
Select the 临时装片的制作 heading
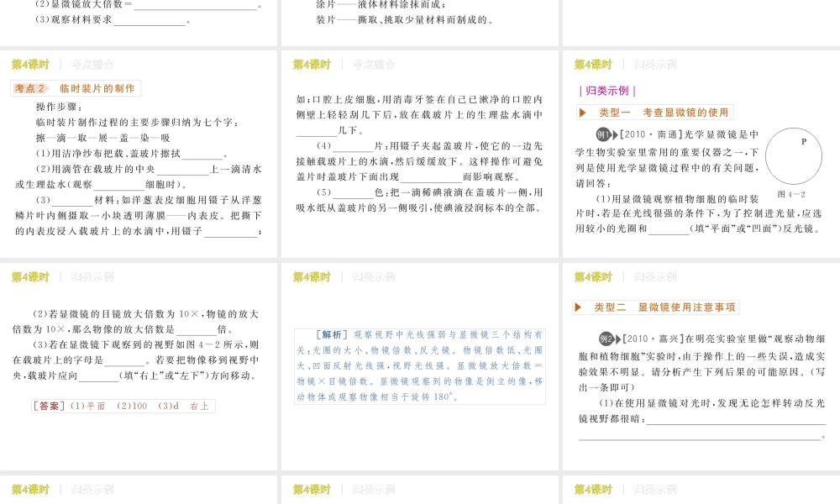coord(97,89)
